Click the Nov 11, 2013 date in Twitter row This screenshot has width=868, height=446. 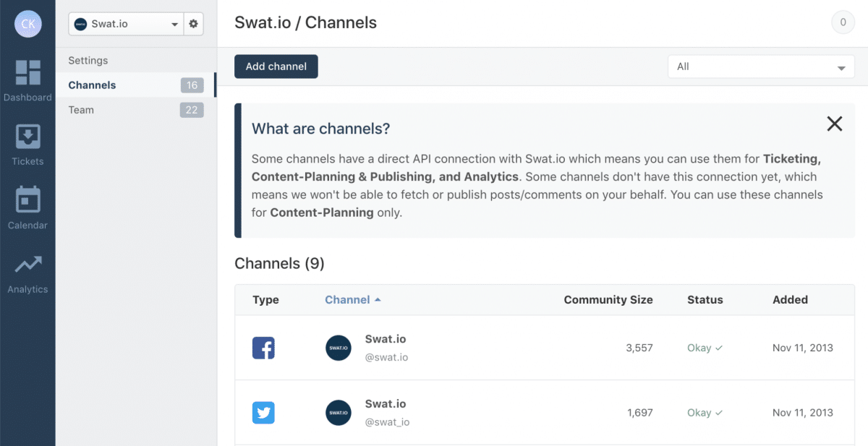[x=803, y=413]
